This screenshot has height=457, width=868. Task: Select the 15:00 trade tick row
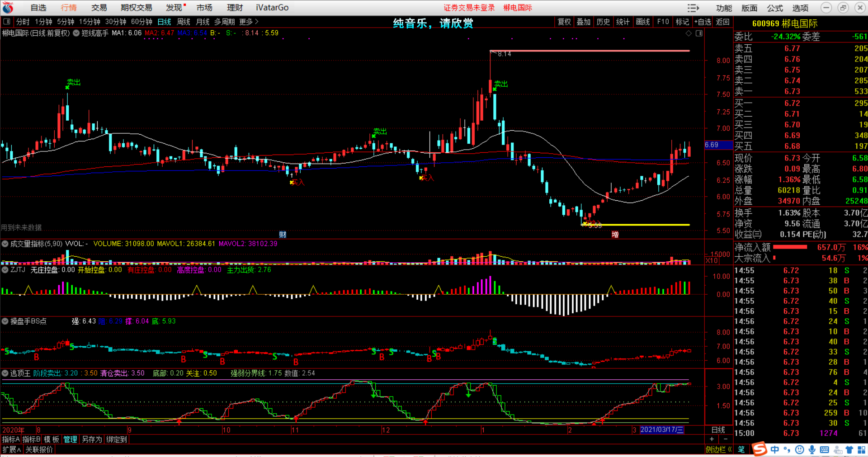(x=801, y=433)
